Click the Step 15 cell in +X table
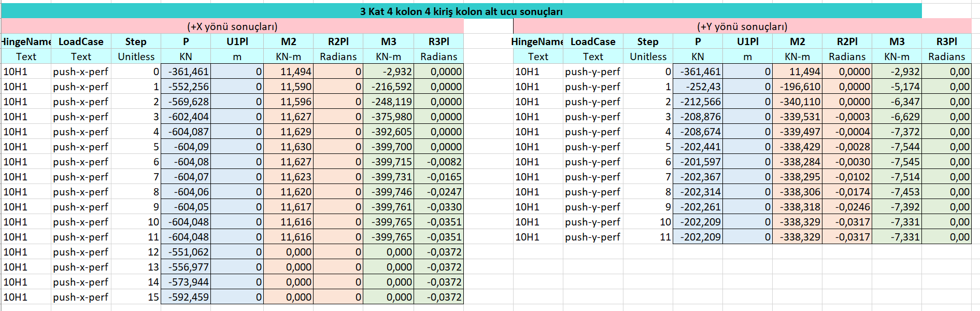The image size is (980, 311). 136,297
